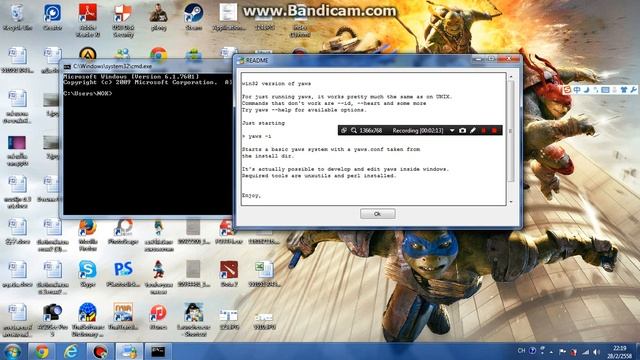Viewport: 640px width, 360px height.
Task: Select the Adobe Reader desktop shortcut
Action: click(x=88, y=20)
